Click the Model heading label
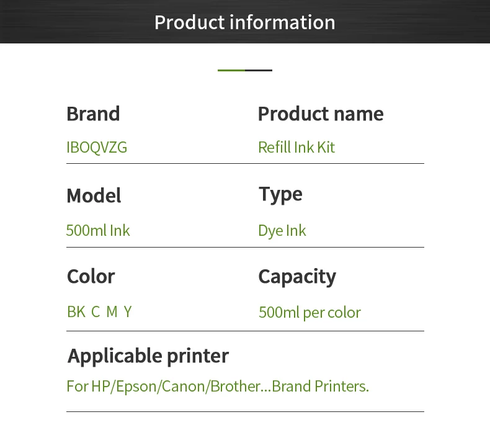Screen dimensions: 490x448 (94, 195)
